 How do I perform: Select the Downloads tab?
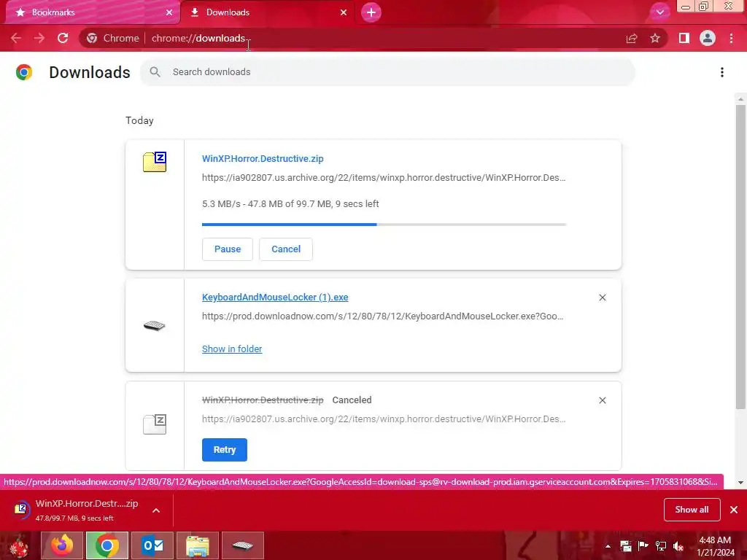pyautogui.click(x=267, y=12)
